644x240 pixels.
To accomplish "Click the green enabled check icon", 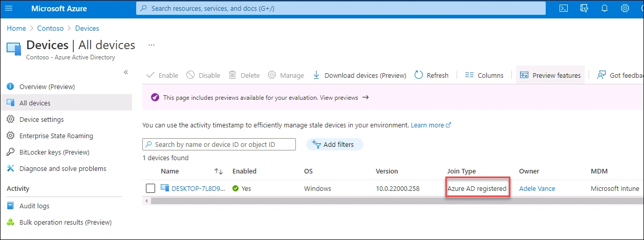I will click(x=235, y=188).
